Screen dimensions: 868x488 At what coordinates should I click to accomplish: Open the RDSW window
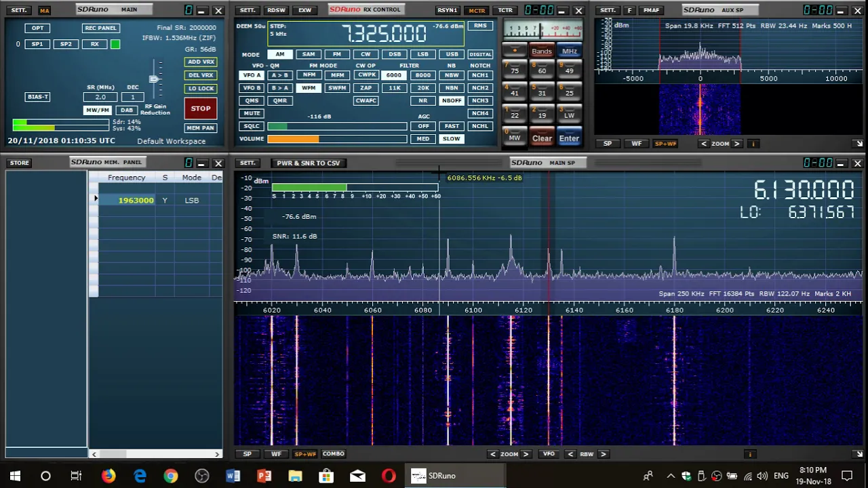tap(276, 10)
